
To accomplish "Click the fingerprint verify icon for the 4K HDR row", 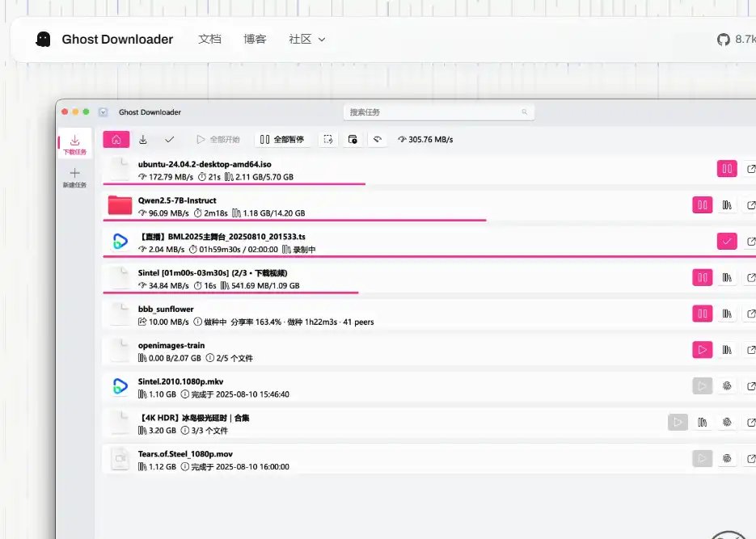I will (x=727, y=423).
